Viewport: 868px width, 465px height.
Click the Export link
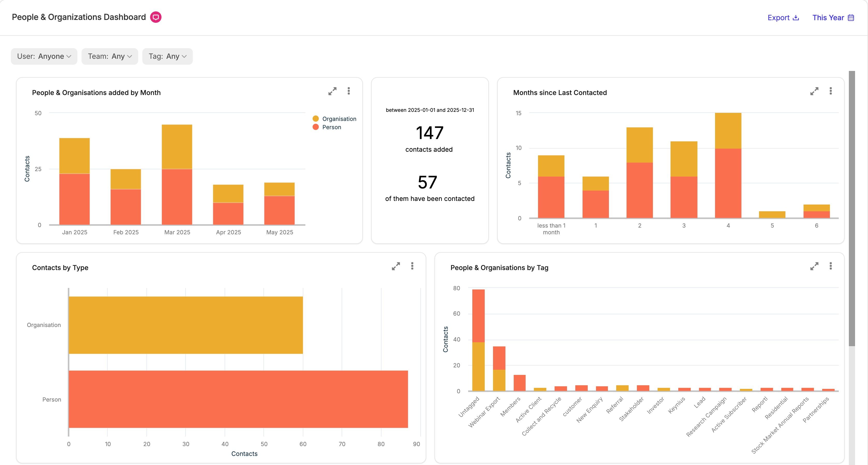(783, 18)
